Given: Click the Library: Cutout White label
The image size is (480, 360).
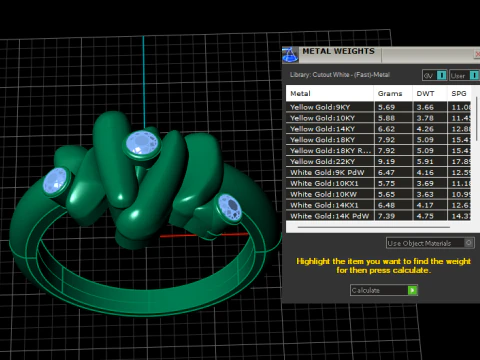Looking at the screenshot, I should pos(340,75).
